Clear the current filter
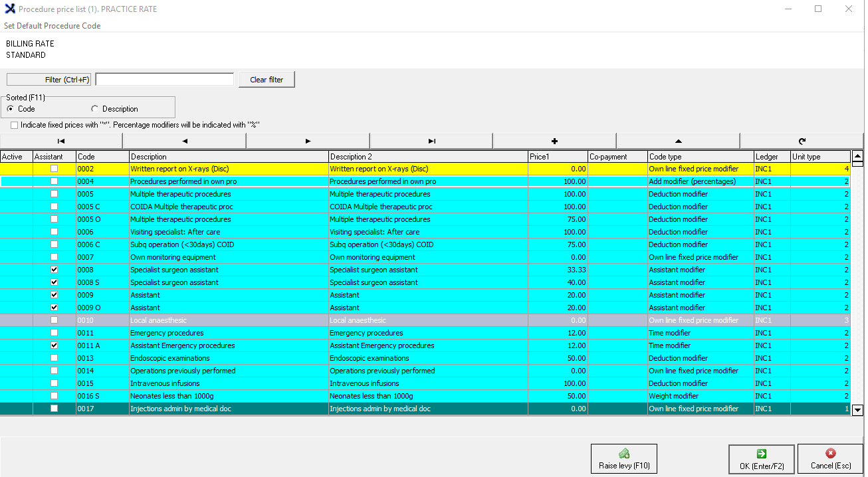The image size is (868, 477). point(267,80)
